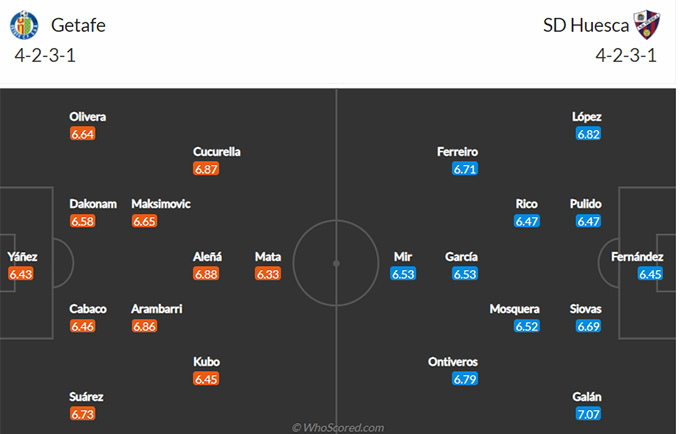The image size is (680, 434).
Task: Click Maksimovic's 6.65 rating badge
Action: [x=144, y=221]
